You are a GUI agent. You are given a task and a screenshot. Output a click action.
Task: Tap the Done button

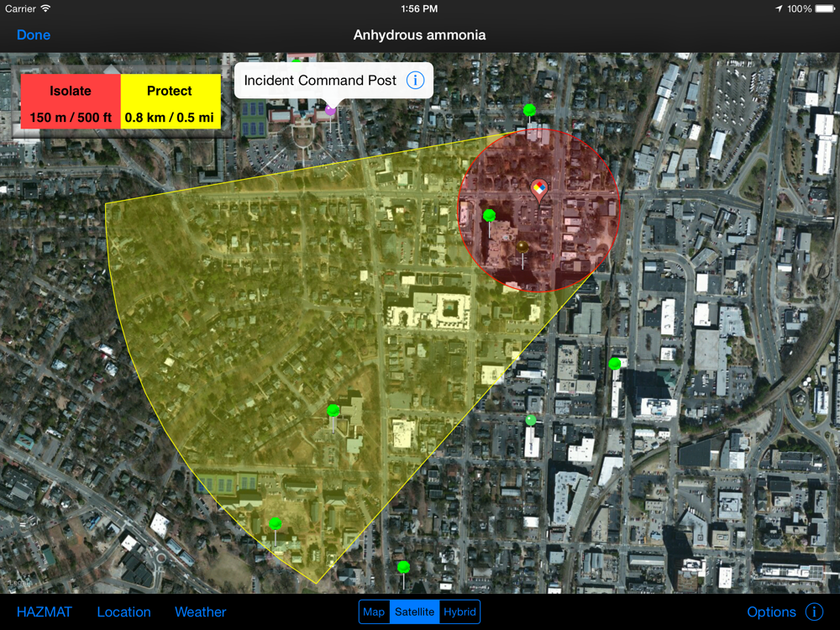point(34,34)
